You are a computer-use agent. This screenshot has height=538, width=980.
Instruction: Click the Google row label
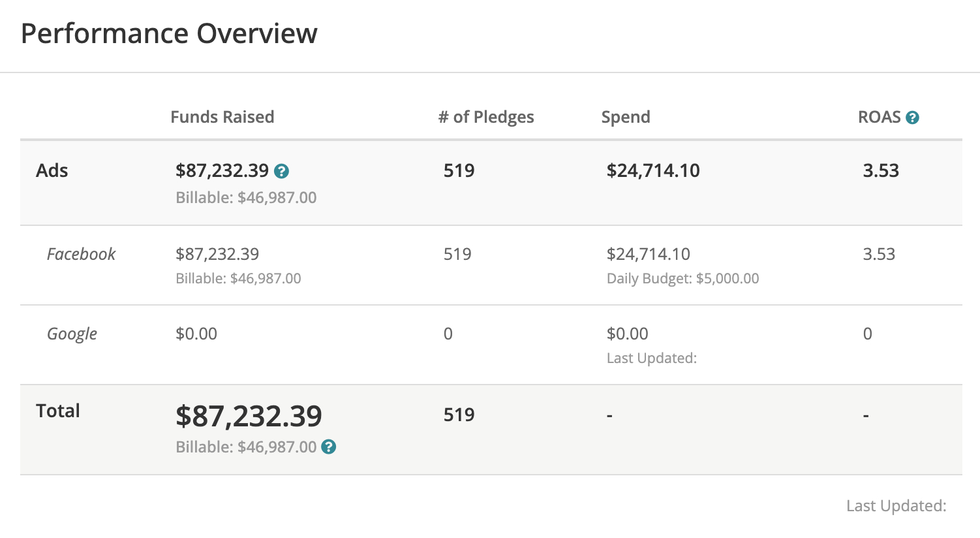pyautogui.click(x=72, y=334)
